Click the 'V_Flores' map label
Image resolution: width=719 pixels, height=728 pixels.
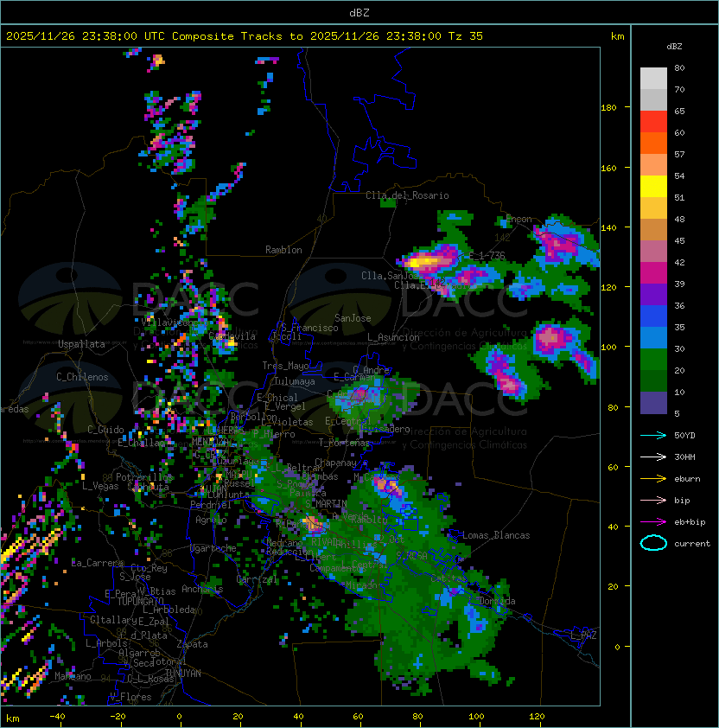pos(130,697)
